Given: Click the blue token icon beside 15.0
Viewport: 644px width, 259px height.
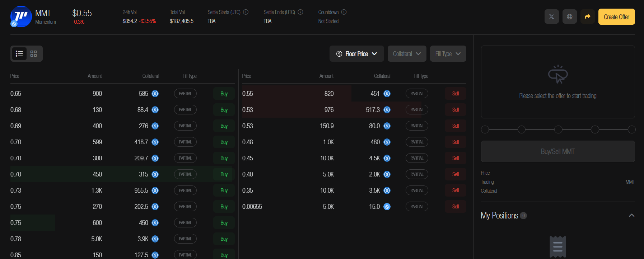Looking at the screenshot, I should [x=387, y=207].
